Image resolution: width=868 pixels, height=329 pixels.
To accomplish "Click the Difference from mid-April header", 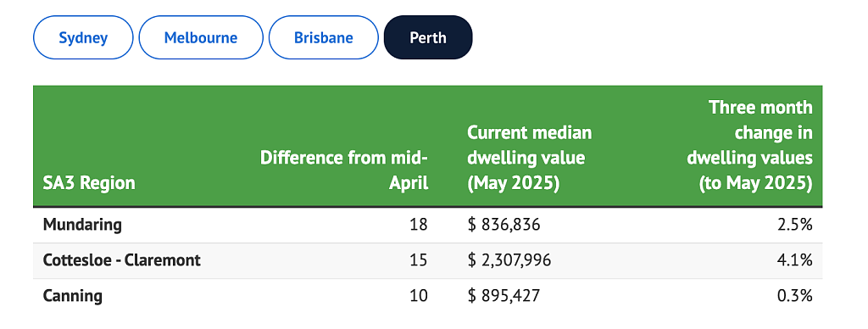I will (x=344, y=170).
